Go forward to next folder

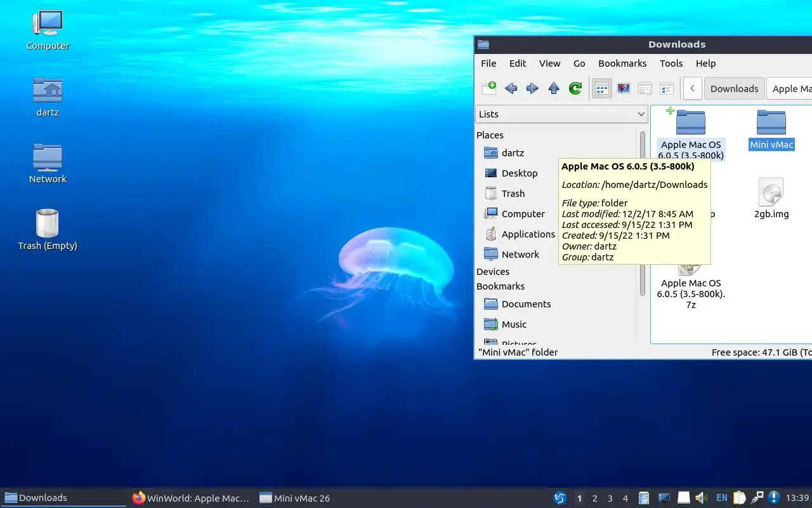532,88
